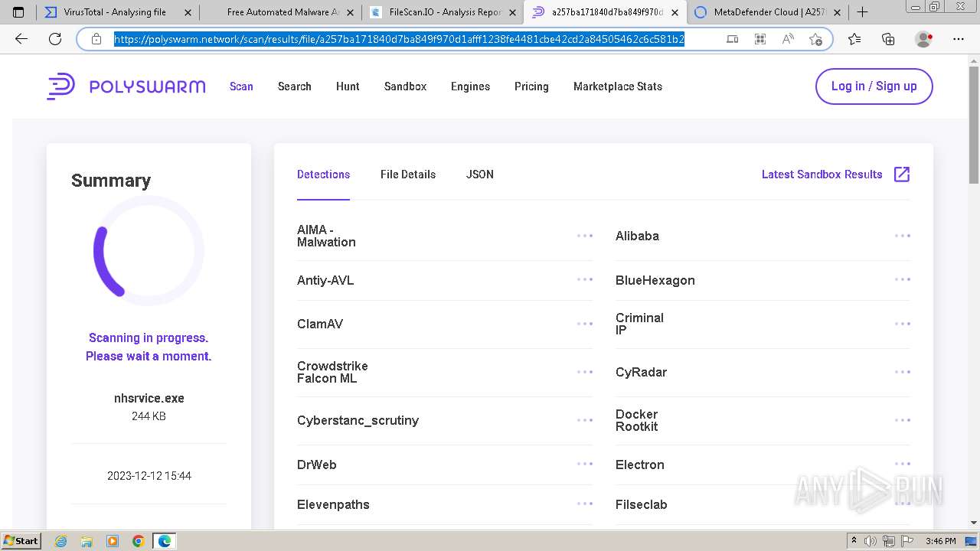Select the 2023-12-12 15:44 scan date
Screen dimensions: 980x551
[149, 476]
